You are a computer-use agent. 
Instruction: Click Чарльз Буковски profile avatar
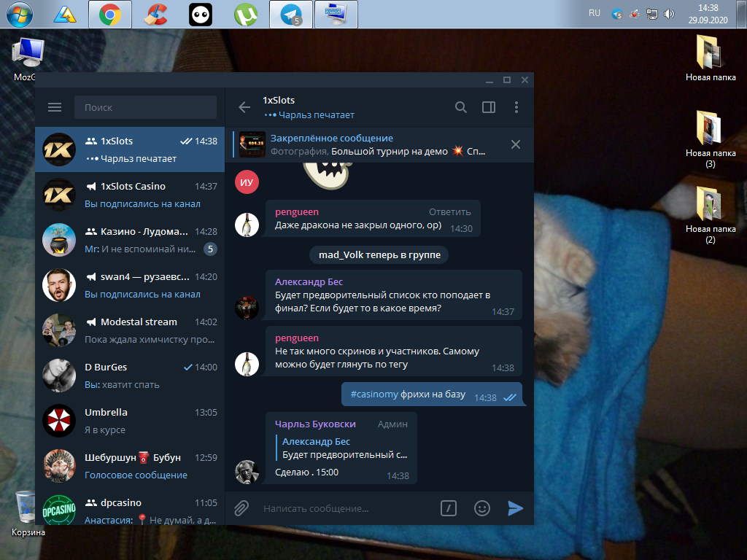247,472
